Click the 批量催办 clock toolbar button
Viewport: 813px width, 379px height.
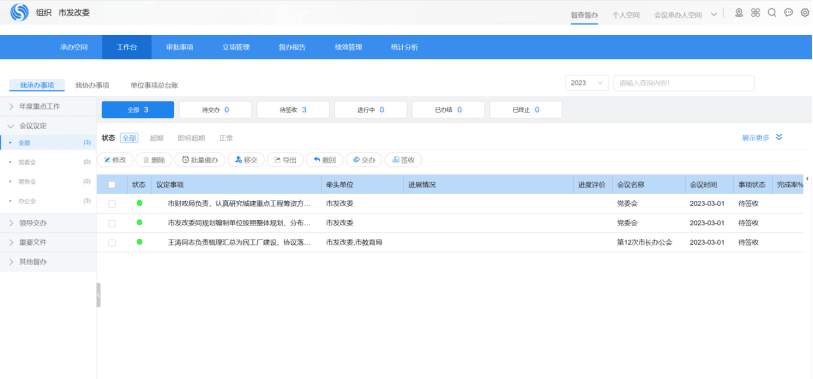(200, 160)
